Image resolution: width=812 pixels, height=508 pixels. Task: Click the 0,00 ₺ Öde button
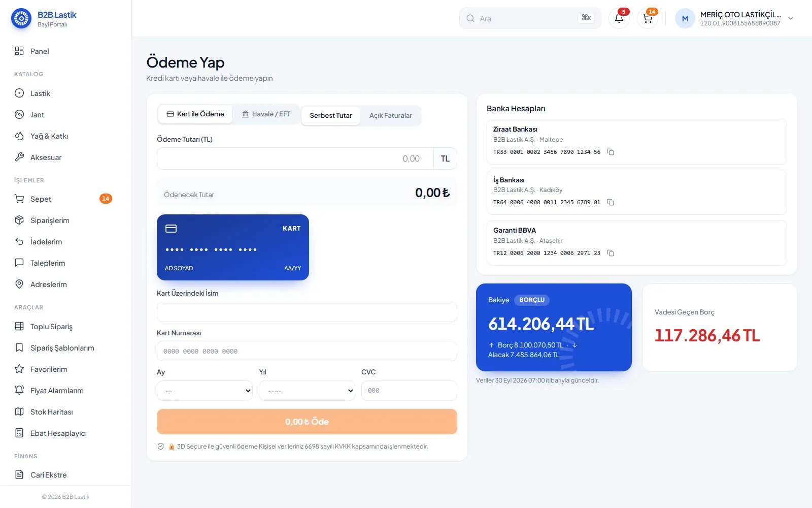point(307,422)
